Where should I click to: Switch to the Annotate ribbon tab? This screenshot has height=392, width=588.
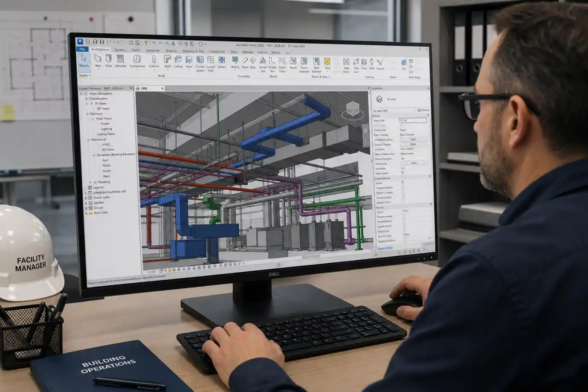153,50
